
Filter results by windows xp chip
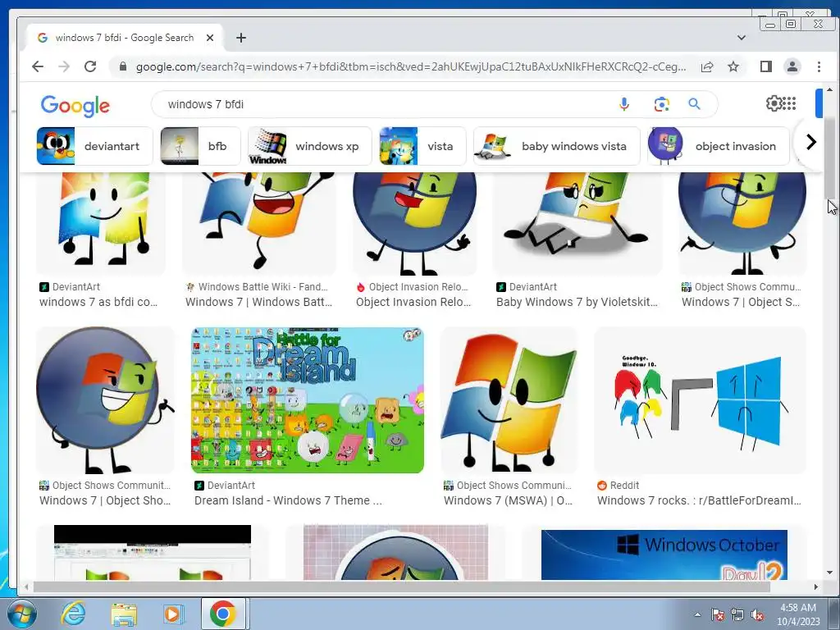309,146
